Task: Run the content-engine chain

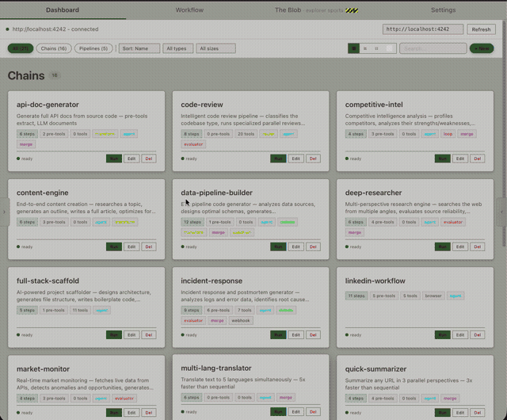Action: click(x=114, y=246)
